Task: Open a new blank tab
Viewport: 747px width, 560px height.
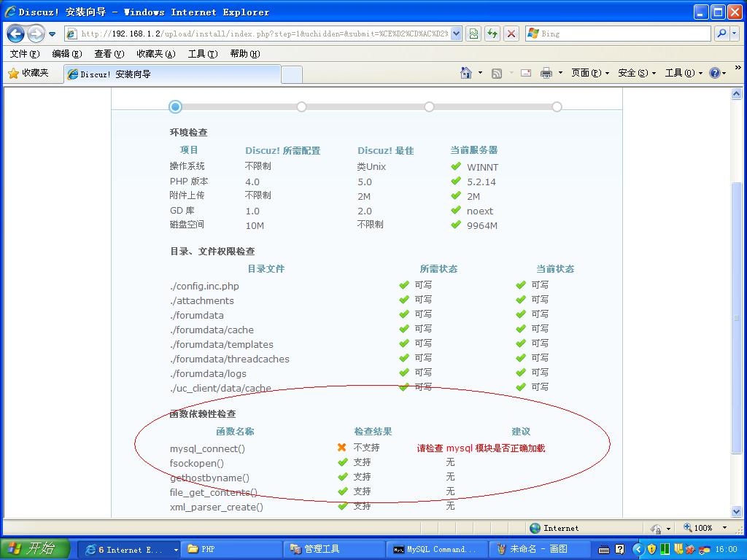Action: click(x=292, y=75)
